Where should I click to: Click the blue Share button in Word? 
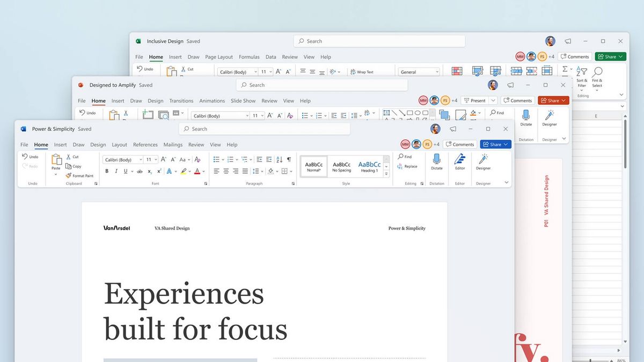pos(496,144)
